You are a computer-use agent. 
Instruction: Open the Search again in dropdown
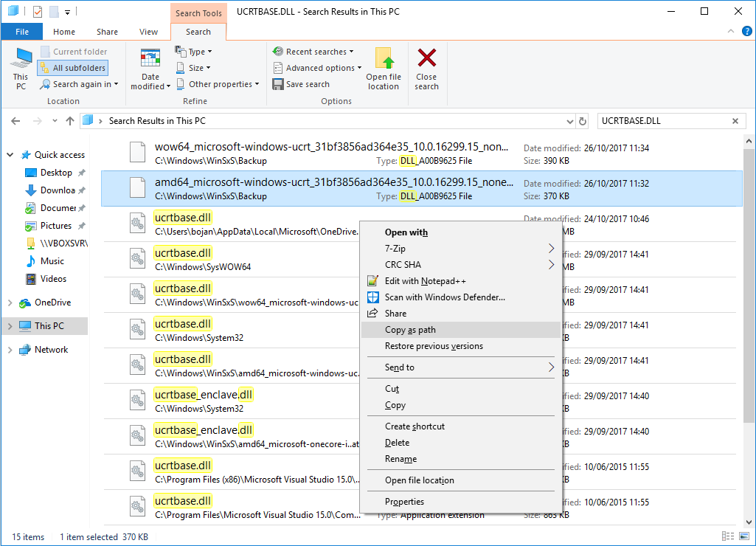(x=80, y=84)
